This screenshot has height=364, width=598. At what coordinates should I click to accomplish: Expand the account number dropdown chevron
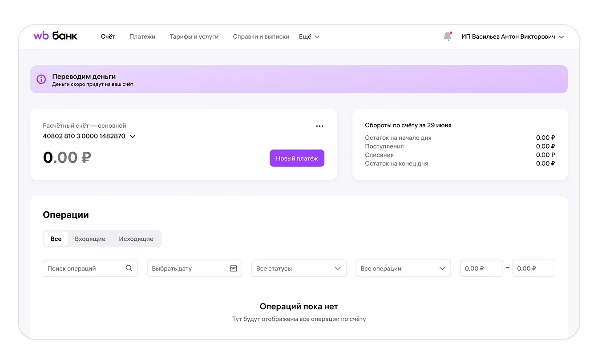click(133, 136)
